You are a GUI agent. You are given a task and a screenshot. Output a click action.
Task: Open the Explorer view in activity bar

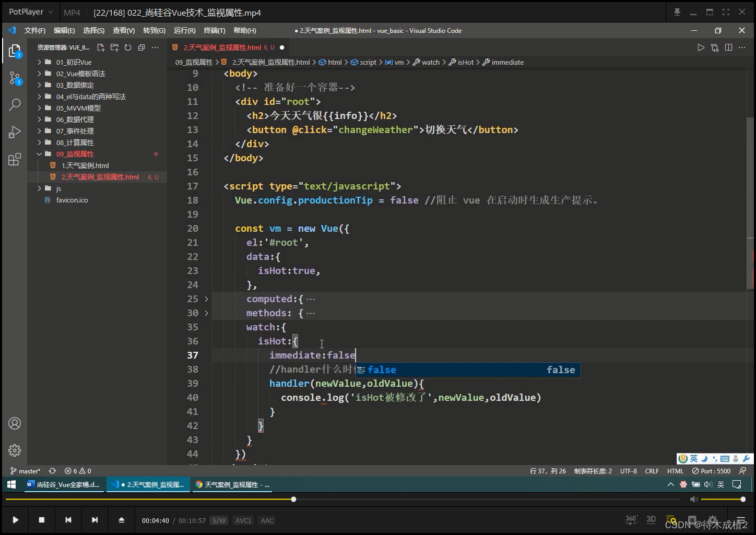(x=15, y=51)
